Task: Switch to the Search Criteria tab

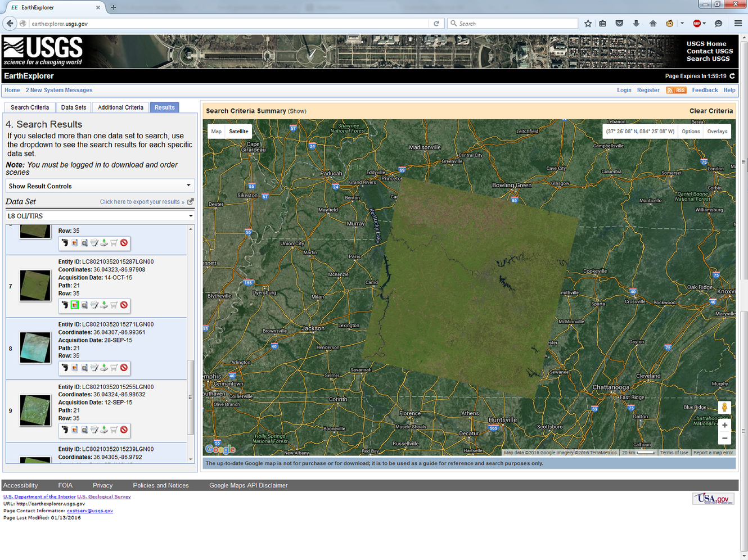Action: 30,107
